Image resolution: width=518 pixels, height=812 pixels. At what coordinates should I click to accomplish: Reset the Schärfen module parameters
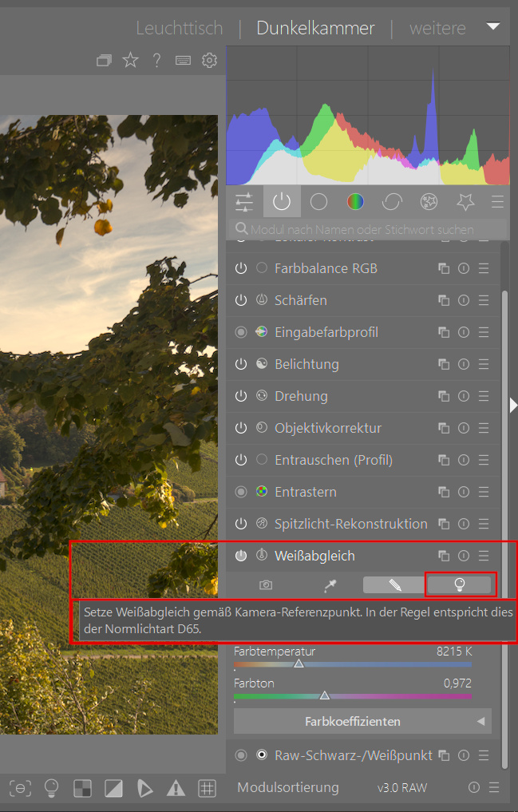(x=464, y=300)
